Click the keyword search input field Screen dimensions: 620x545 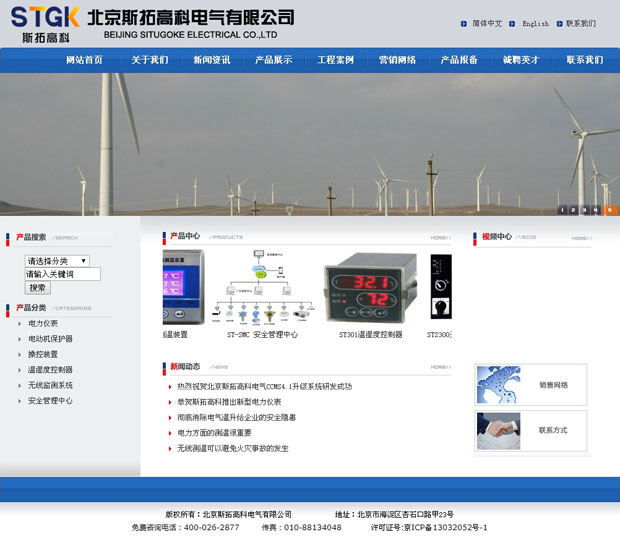click(x=62, y=274)
